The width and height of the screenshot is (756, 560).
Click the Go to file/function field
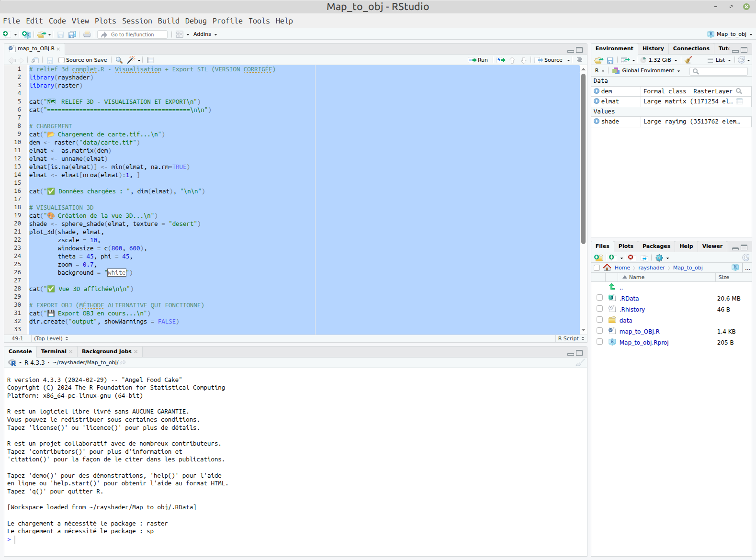(137, 34)
